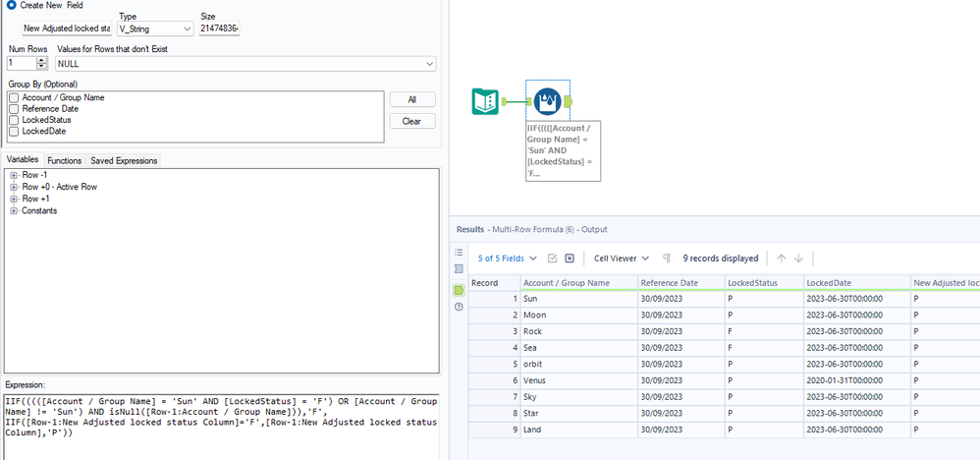Open the Values for Rows that don't Exist dropdown
The height and width of the screenshot is (460, 980).
[x=245, y=64]
